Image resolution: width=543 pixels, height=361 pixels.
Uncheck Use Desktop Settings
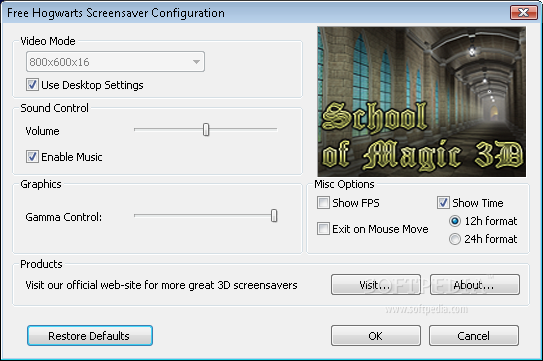click(x=32, y=85)
